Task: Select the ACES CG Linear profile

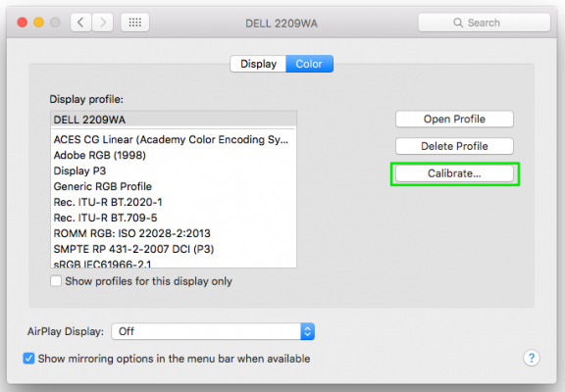Action: point(174,140)
